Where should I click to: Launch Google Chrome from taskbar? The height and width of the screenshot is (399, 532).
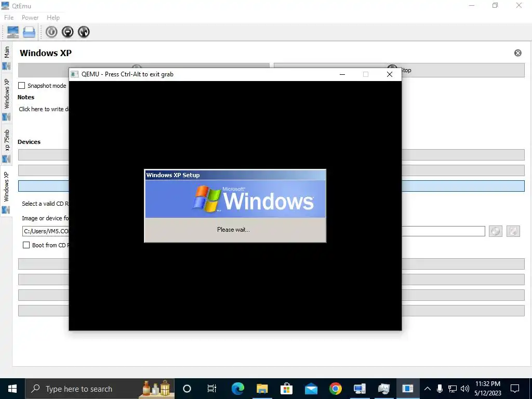tap(335, 389)
